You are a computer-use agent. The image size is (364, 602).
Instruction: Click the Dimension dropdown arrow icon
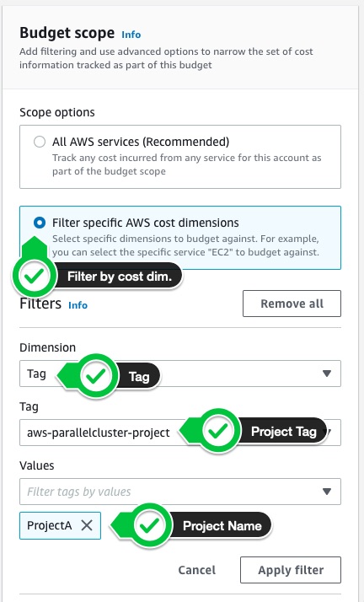coord(327,374)
